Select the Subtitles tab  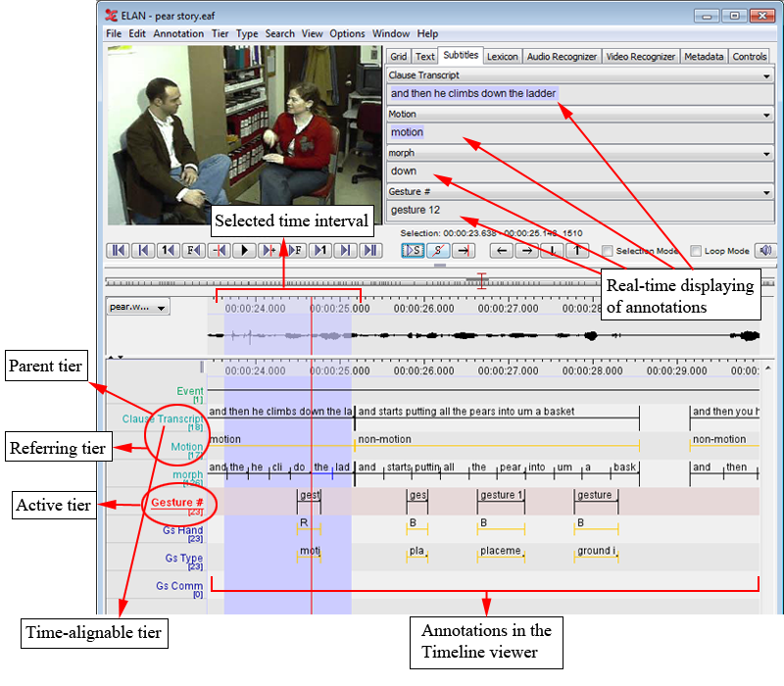461,55
